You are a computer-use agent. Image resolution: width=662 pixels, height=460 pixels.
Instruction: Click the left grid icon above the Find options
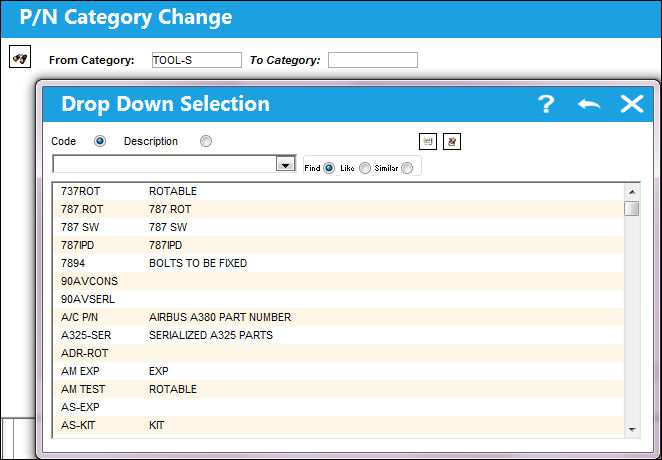click(428, 141)
